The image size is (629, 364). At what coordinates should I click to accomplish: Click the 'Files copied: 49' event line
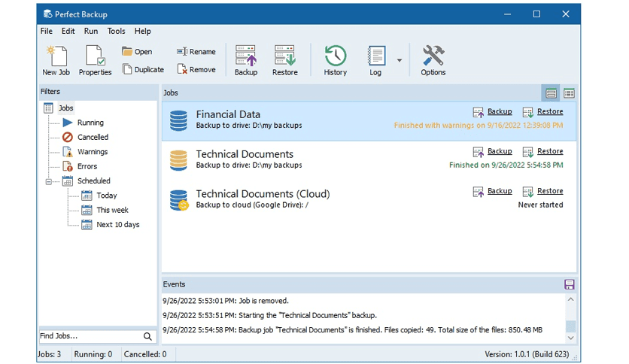click(x=352, y=330)
